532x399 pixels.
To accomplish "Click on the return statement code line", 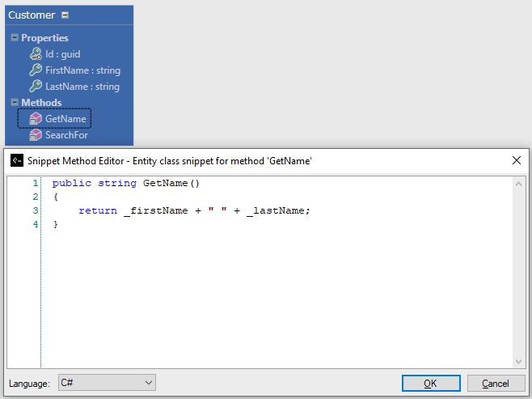I will (x=194, y=210).
